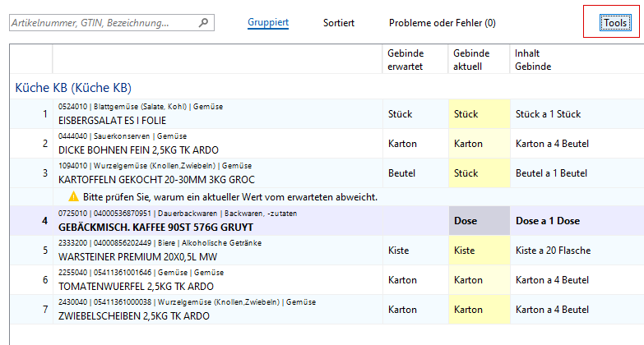Open Gebinde aktuell Dose cell of row 4
This screenshot has height=345, width=644.
[477, 221]
